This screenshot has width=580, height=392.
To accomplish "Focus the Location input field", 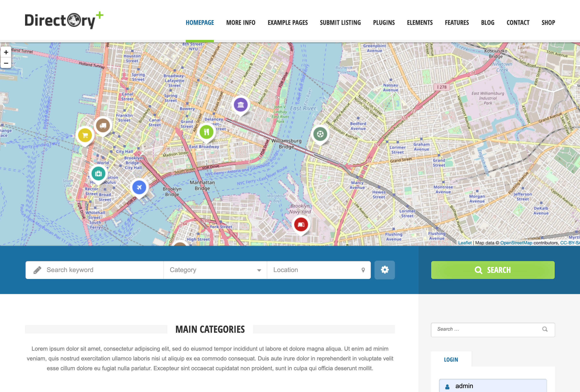I will pos(319,270).
